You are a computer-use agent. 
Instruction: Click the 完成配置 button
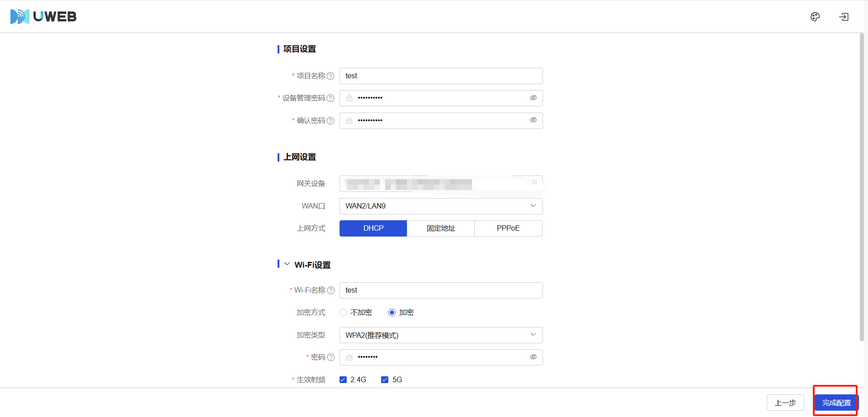pyautogui.click(x=836, y=403)
